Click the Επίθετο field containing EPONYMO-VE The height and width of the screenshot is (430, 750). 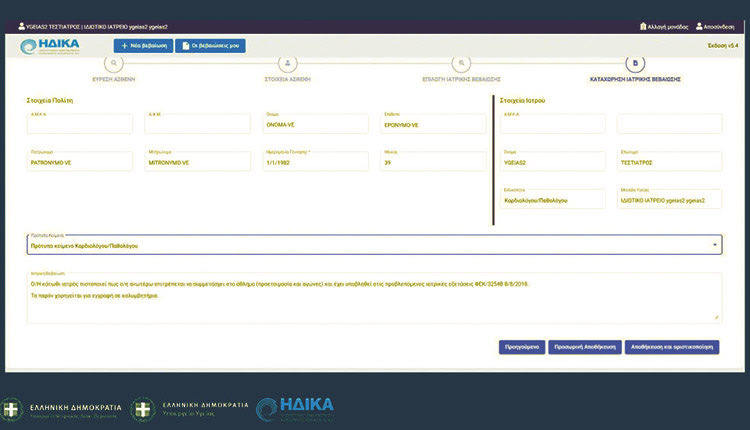tap(433, 123)
